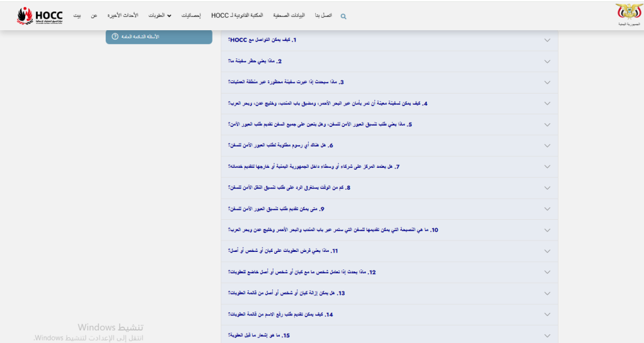The image size is (644, 343).
Task: Click the question mark icon in the sidebar
Action: click(115, 37)
